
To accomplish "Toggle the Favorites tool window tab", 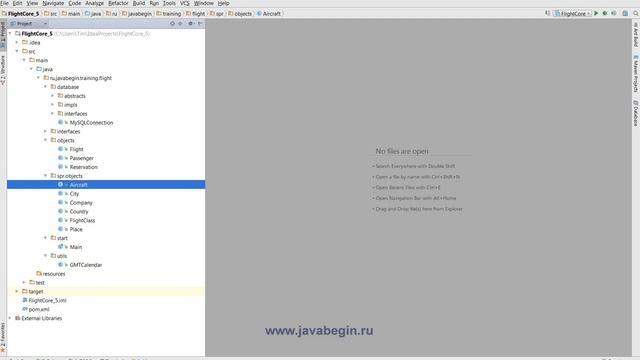I will [x=3, y=337].
